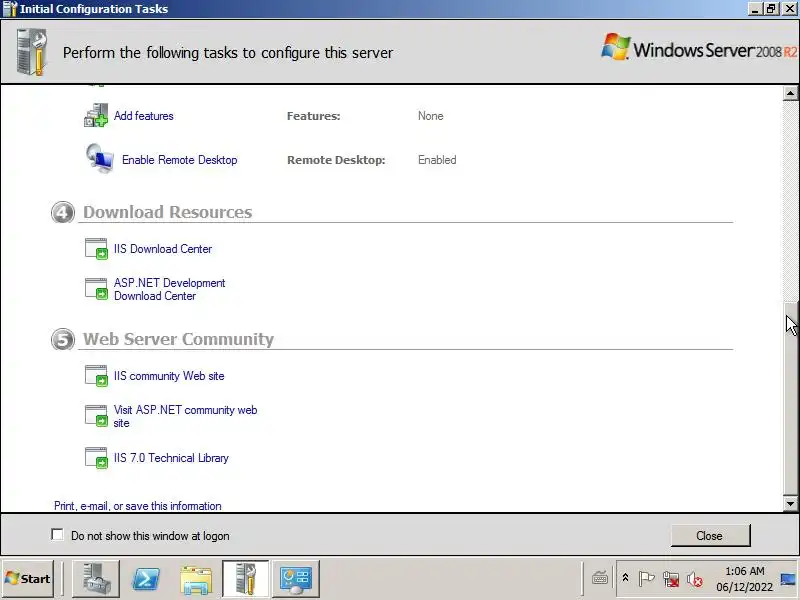Viewport: 800px width, 600px height.
Task: Click the server configuration header icon
Action: click(x=31, y=52)
